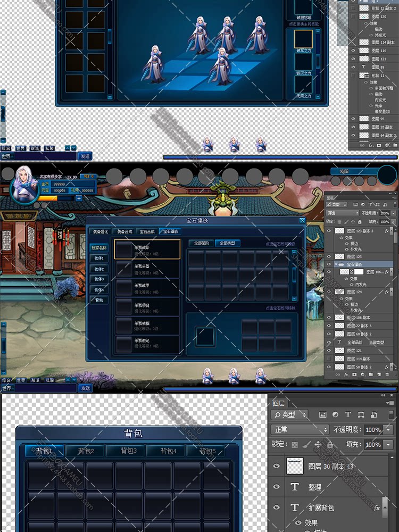Screen dimensions: 399x532
Task: Click lock all padlock in middle Layers panel
Action: point(360,221)
